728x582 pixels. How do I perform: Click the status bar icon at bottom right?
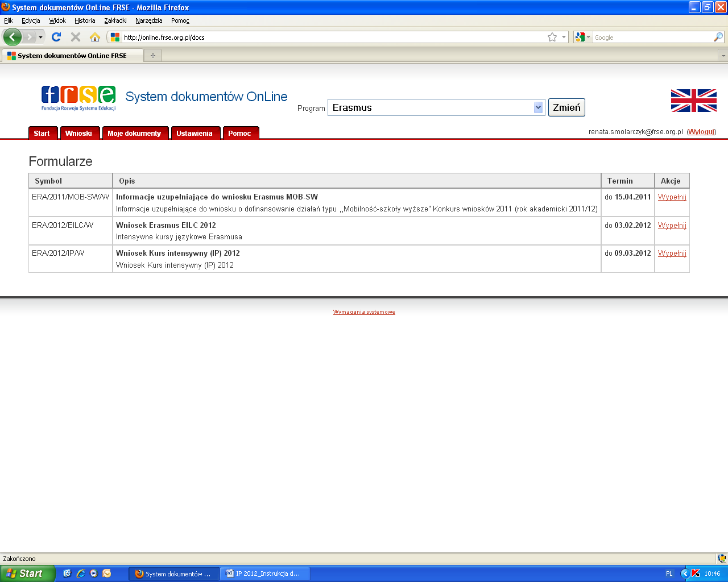722,559
